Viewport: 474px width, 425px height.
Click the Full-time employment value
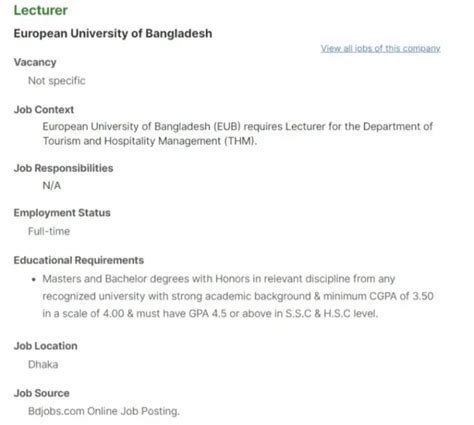click(x=49, y=231)
